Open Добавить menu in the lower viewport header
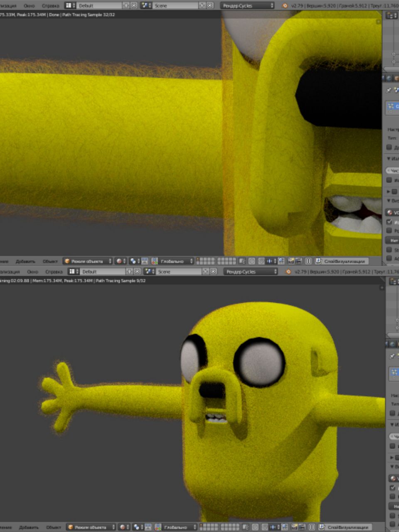Image resolution: width=399 pixels, height=532 pixels. click(x=29, y=527)
